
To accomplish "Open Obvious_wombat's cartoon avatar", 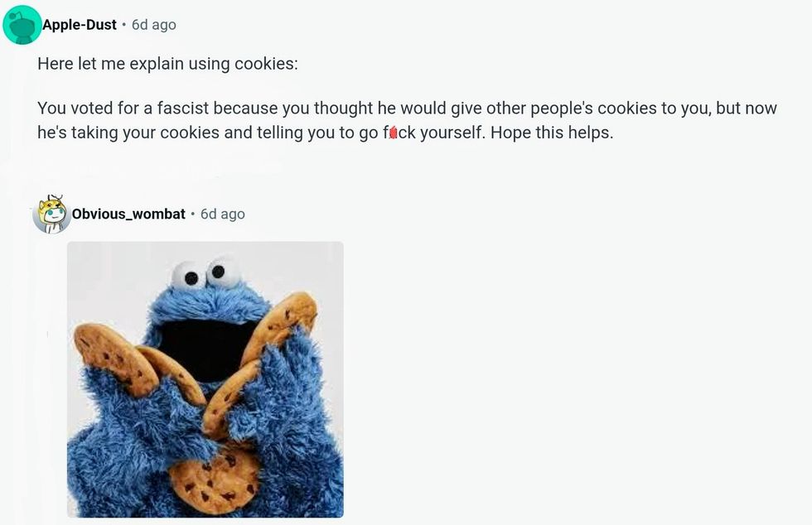I will 51,214.
